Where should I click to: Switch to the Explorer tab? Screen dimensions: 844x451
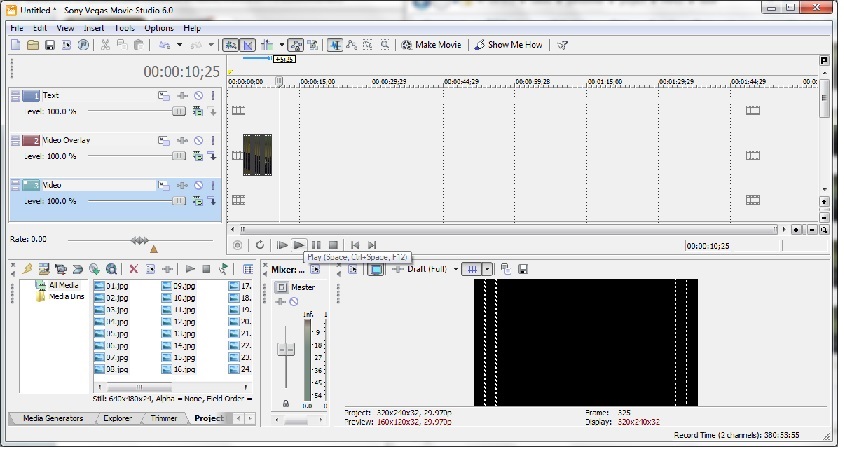117,420
